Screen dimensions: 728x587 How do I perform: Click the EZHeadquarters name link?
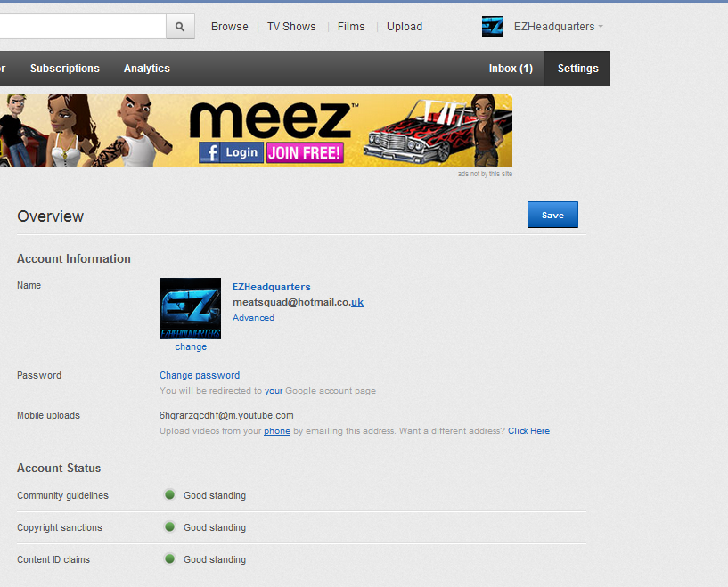point(272,287)
